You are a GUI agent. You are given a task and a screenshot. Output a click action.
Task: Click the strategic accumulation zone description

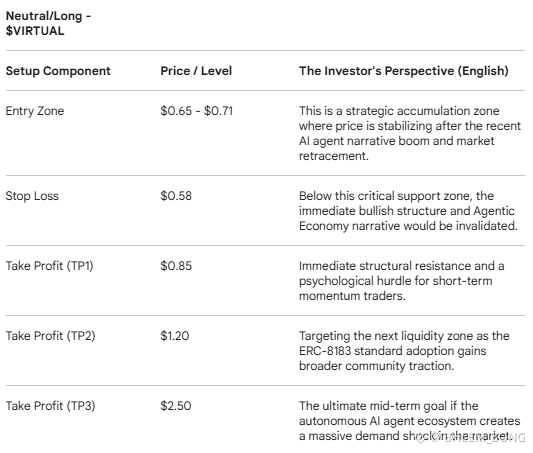[x=410, y=133]
